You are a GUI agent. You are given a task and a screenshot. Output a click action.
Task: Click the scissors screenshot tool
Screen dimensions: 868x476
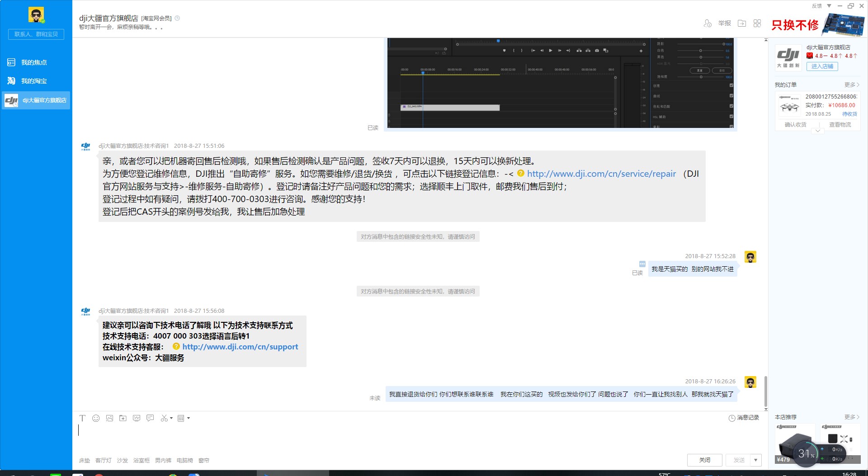tap(164, 418)
